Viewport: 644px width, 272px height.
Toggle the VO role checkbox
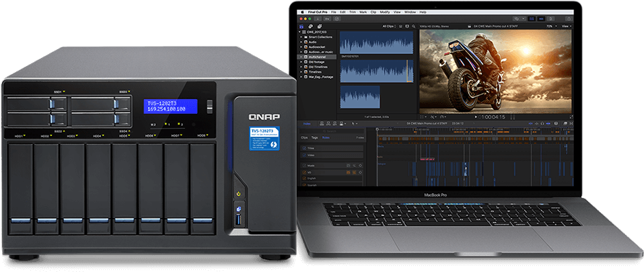[x=304, y=172]
